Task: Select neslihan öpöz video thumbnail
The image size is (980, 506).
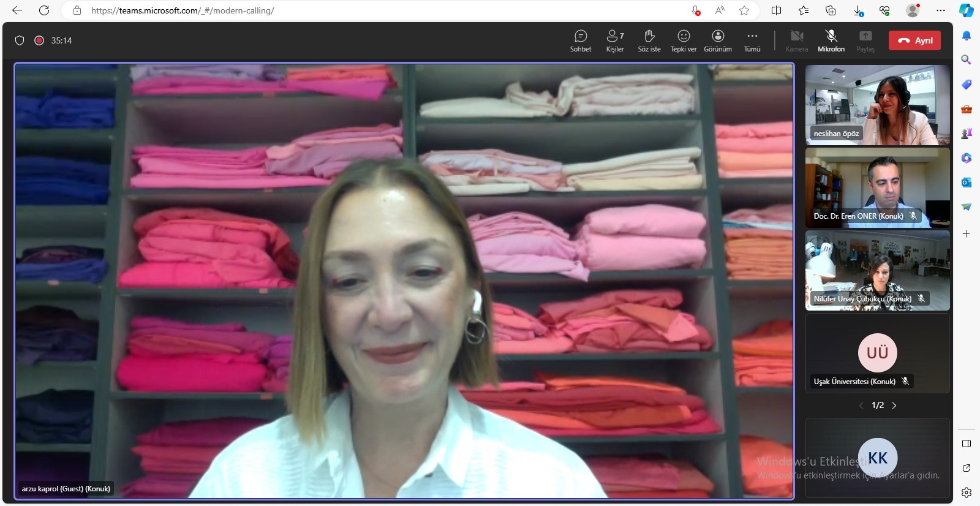Action: 877,105
